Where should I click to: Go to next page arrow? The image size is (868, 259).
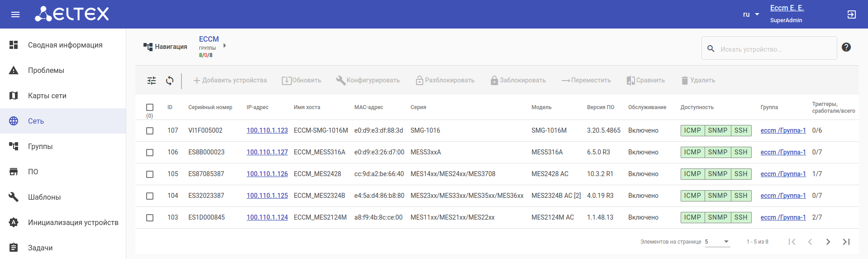[x=828, y=242]
